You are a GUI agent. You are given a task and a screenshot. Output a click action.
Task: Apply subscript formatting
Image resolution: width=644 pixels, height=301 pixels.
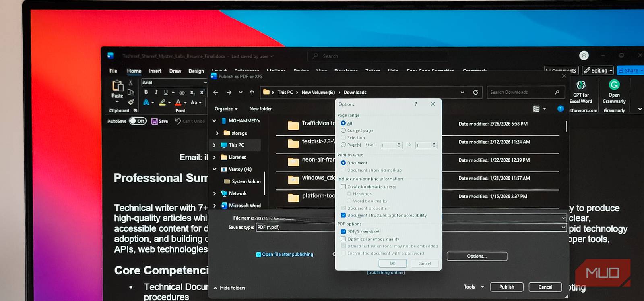point(192,93)
